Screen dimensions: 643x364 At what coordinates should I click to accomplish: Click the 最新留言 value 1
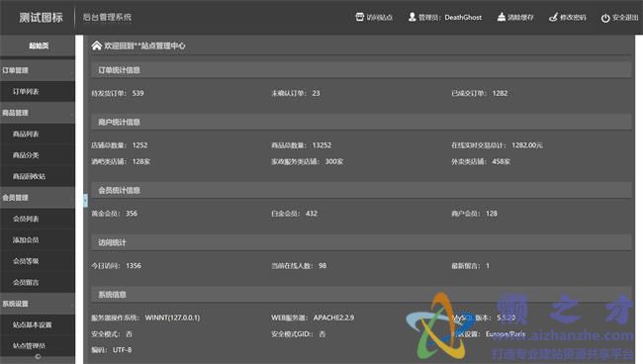point(488,266)
